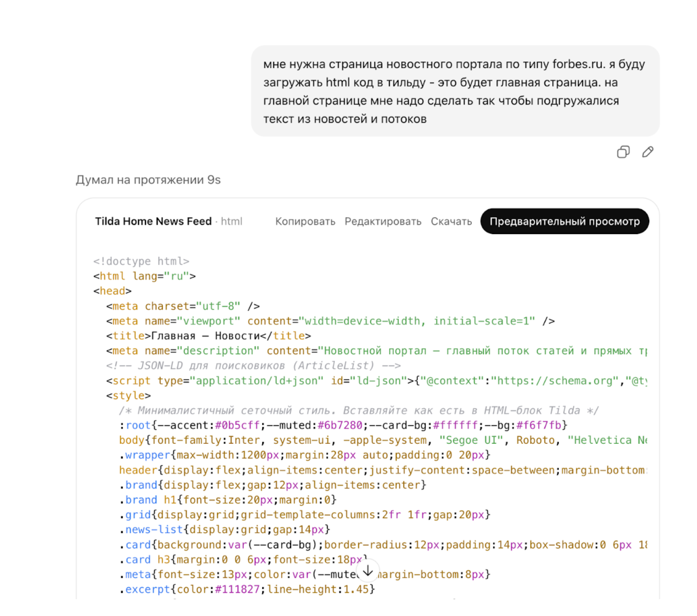Click the .excerpt CSS rule line
697x616 pixels.
point(247,589)
